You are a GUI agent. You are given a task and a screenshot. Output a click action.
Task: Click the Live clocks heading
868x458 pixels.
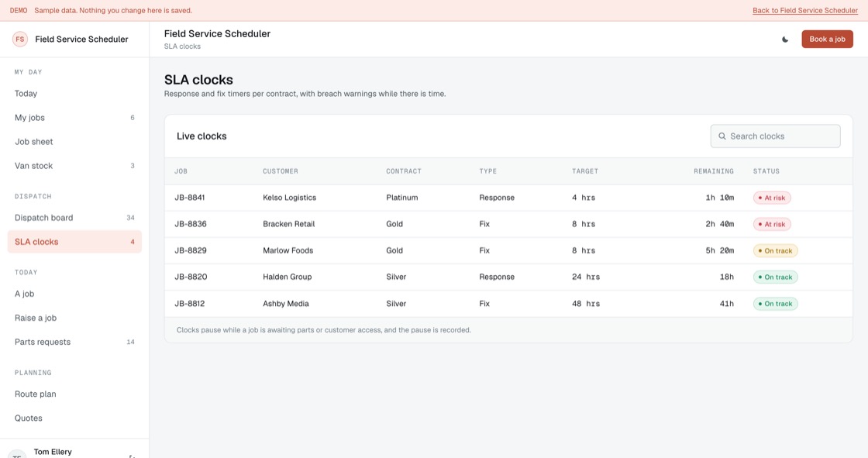[201, 136]
